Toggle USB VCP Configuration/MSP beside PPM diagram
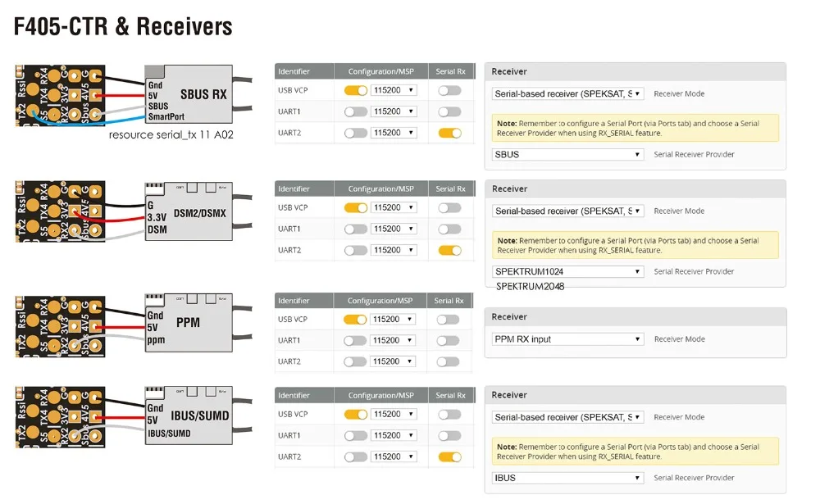Screen dimensions: 820x504 (x=355, y=320)
